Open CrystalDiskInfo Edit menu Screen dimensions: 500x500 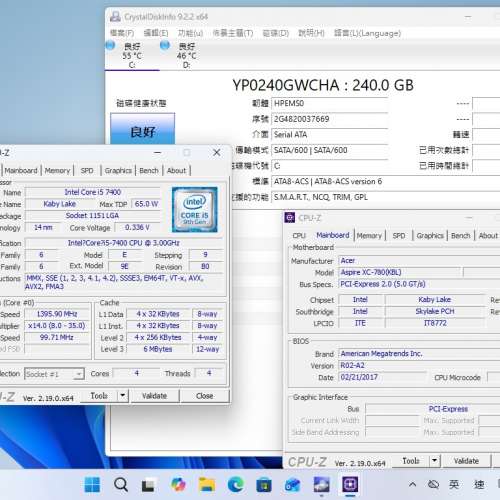156,33
